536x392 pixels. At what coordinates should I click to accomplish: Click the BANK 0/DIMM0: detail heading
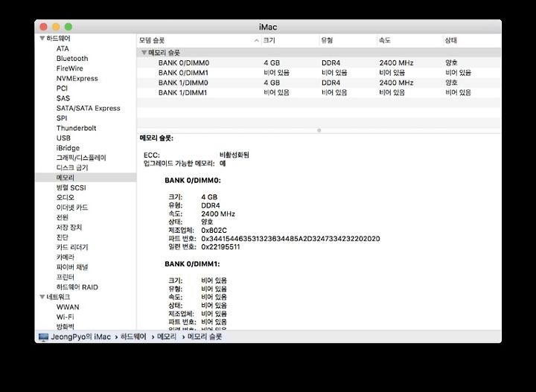[193, 180]
